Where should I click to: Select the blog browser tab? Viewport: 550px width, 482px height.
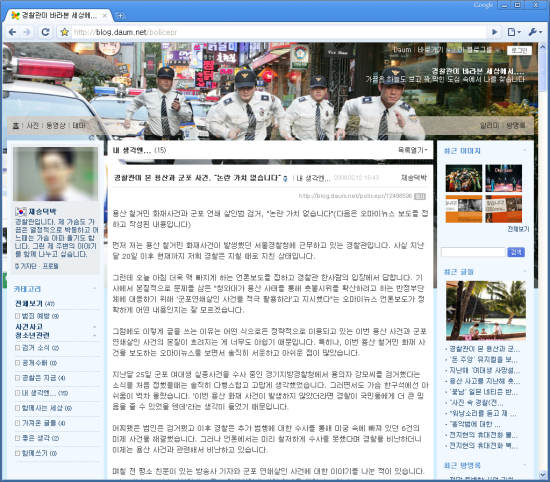(59, 15)
